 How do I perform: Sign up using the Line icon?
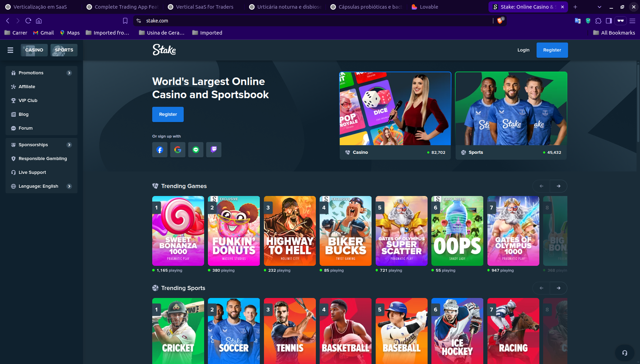point(196,150)
